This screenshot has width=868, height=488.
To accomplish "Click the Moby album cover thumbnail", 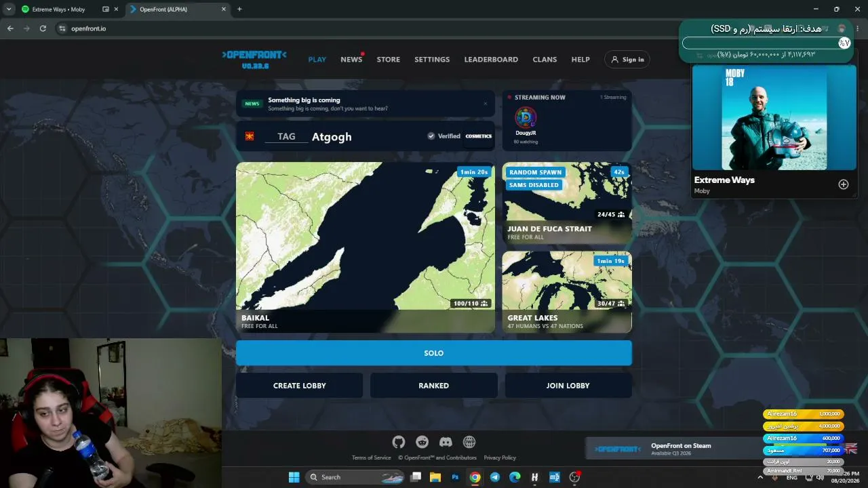I will click(774, 117).
